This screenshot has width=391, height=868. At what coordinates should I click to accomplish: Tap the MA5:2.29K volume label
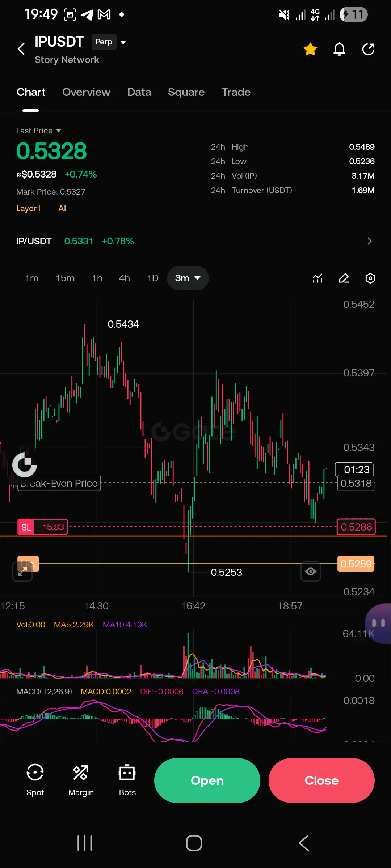[x=74, y=625]
